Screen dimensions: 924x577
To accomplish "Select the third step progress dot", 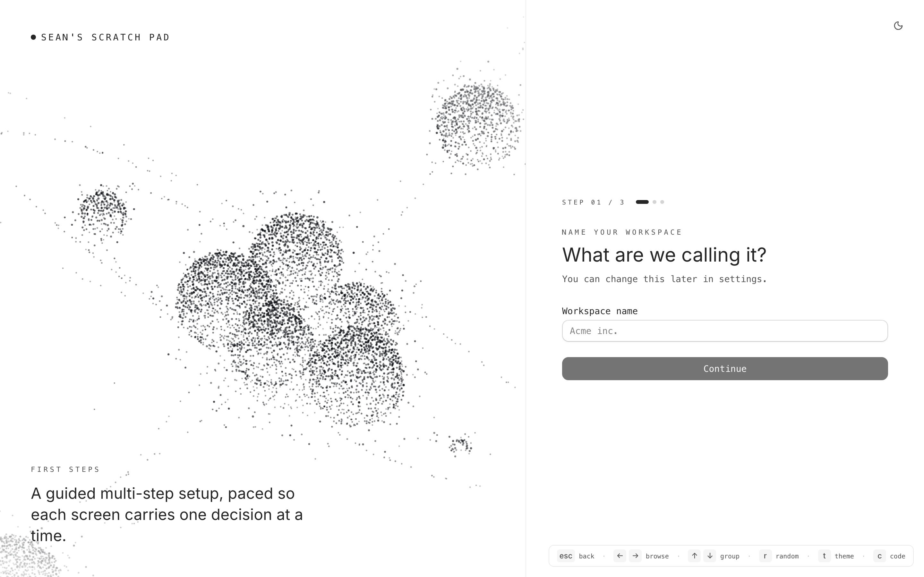I will [x=662, y=202].
